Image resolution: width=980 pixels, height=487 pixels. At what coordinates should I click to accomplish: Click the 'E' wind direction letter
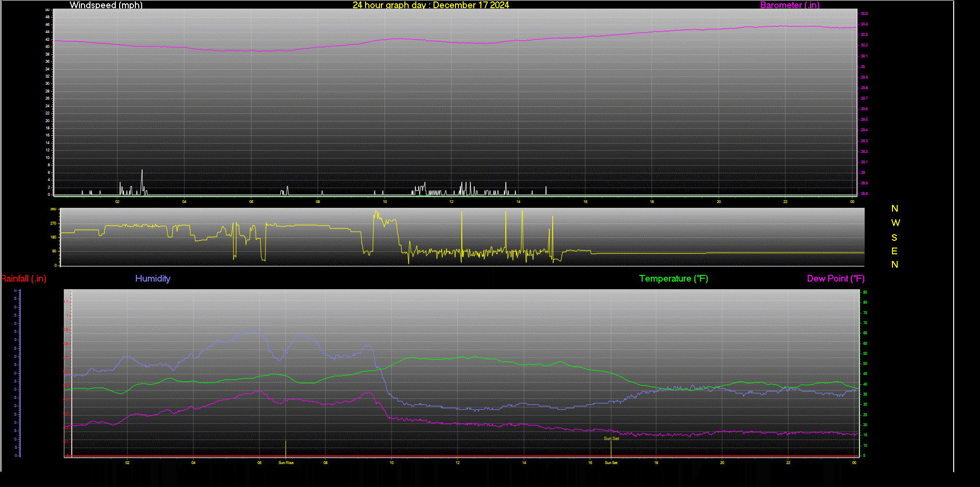point(894,251)
